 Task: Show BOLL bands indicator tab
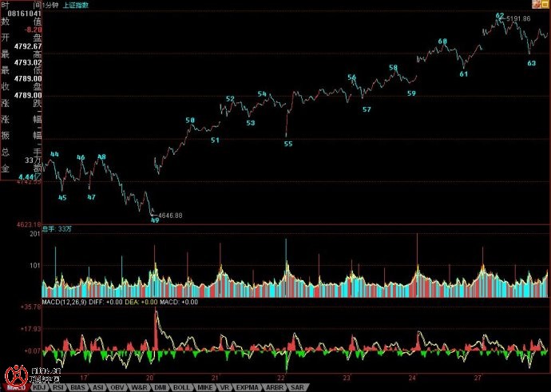coord(181,387)
